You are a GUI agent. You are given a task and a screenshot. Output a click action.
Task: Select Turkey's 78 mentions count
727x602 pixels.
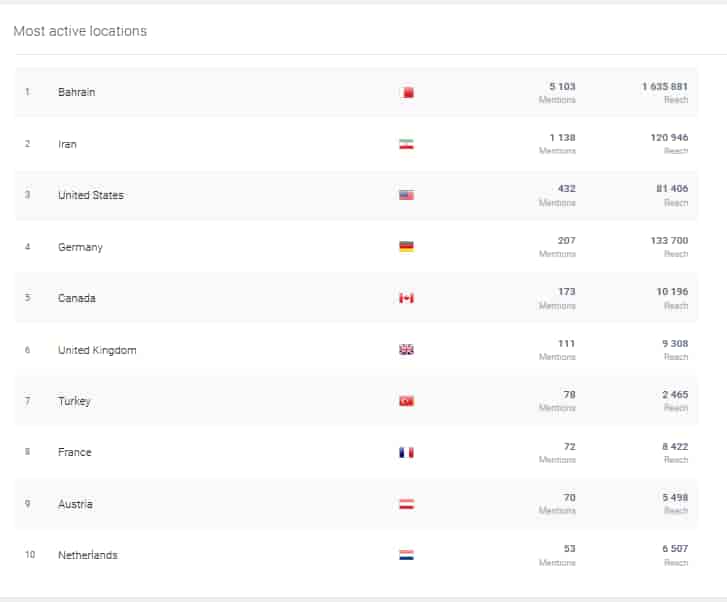[569, 395]
